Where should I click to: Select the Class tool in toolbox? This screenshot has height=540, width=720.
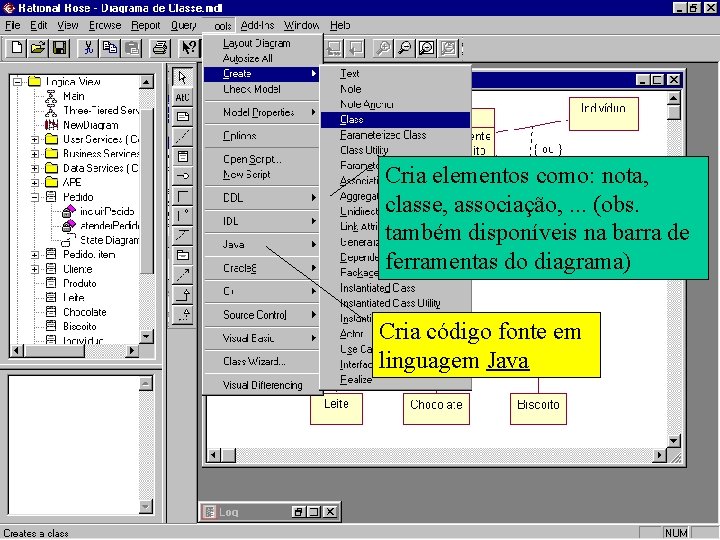coord(183,156)
